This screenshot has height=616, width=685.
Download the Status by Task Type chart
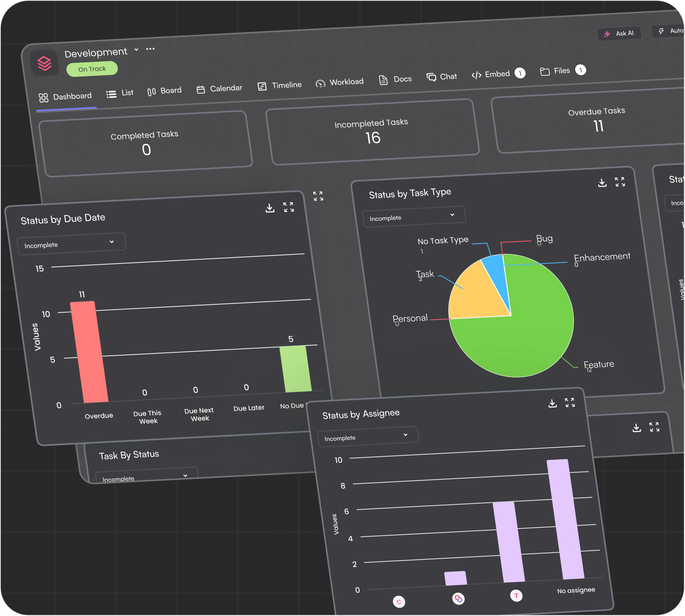(x=602, y=183)
